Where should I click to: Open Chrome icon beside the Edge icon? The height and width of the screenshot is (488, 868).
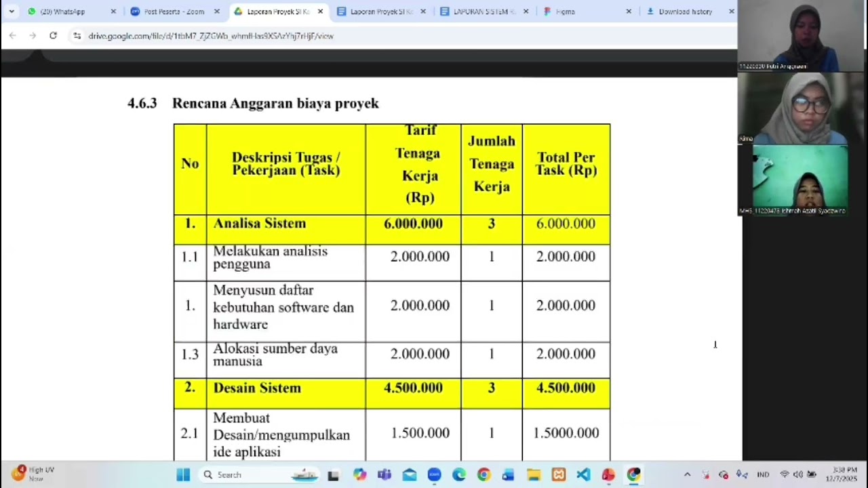[x=484, y=474]
